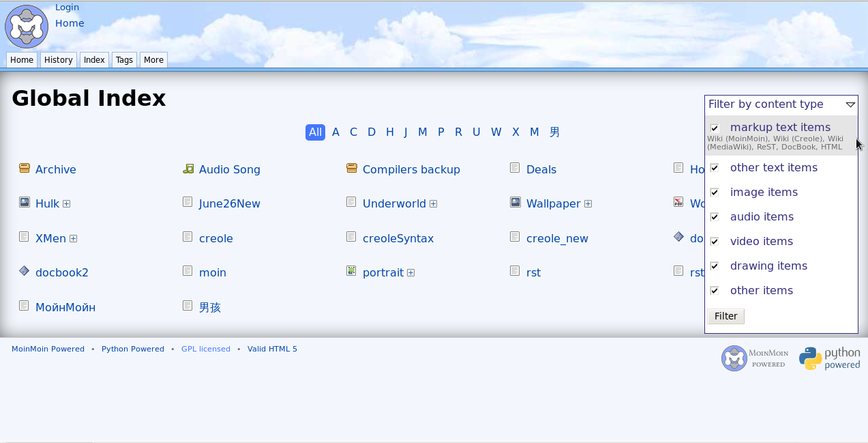Toggle the image items checkbox

click(x=715, y=192)
